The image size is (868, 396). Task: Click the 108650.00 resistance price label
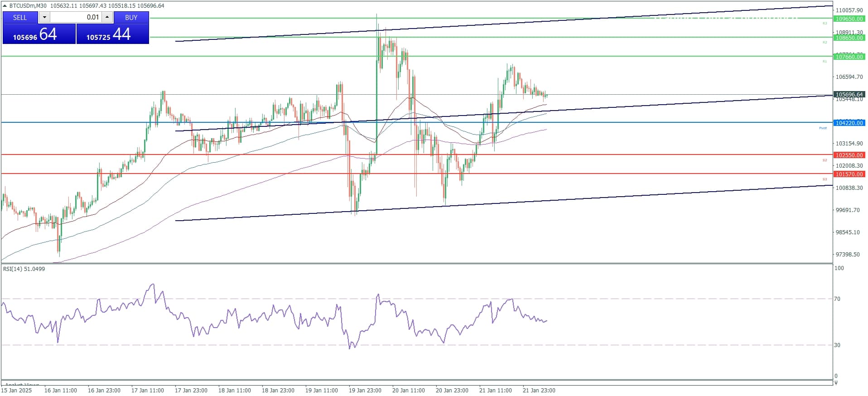[x=849, y=38]
